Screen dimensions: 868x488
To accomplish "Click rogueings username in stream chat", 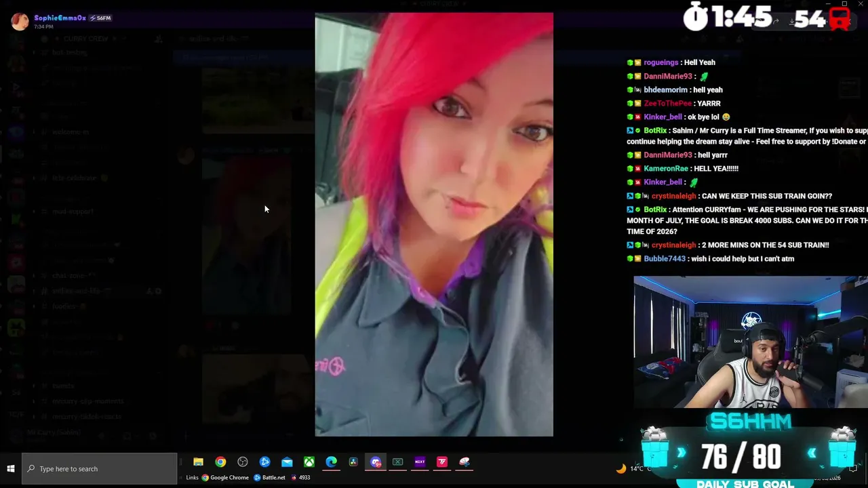I will [661, 62].
